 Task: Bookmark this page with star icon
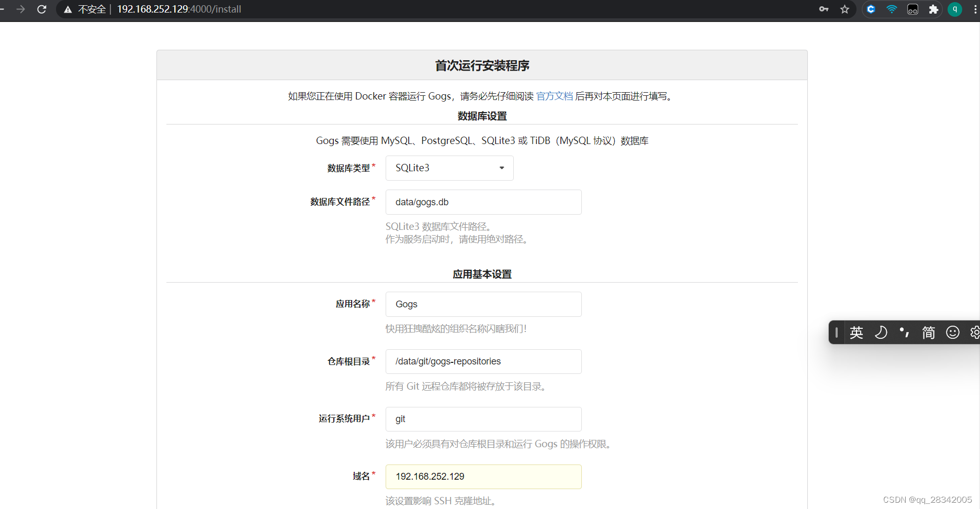(x=844, y=9)
